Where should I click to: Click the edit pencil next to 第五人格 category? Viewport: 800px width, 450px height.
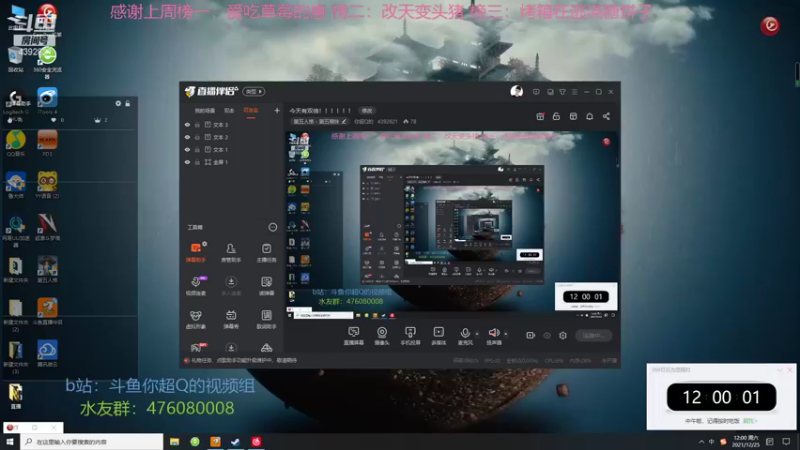click(x=344, y=121)
